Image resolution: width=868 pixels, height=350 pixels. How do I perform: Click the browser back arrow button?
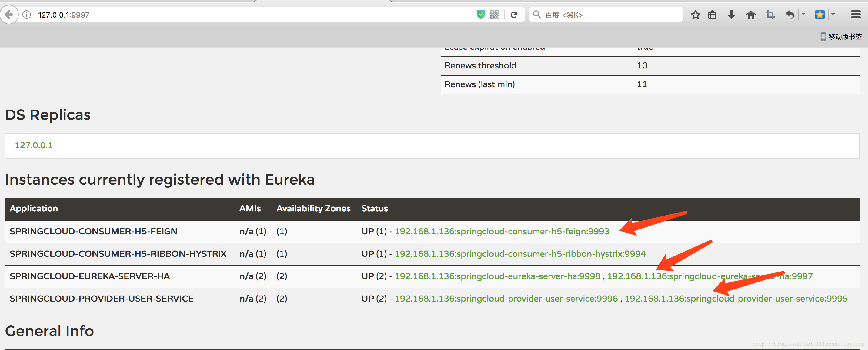pyautogui.click(x=9, y=15)
